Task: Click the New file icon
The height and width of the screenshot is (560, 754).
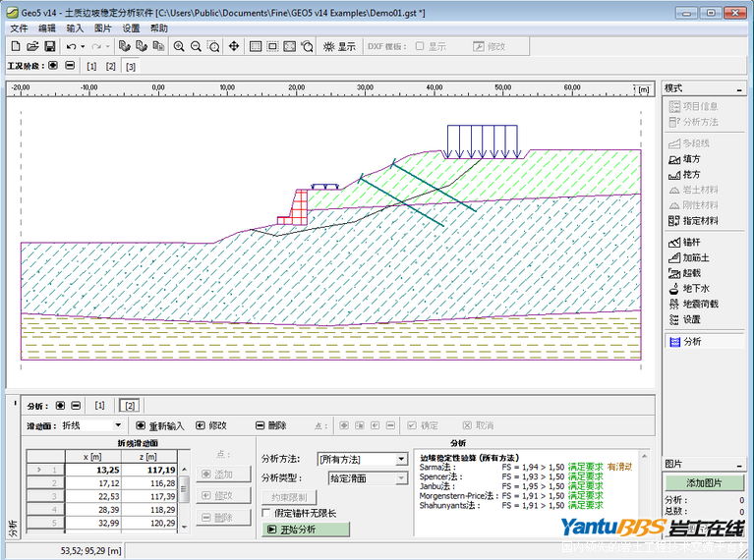Action: [16, 46]
